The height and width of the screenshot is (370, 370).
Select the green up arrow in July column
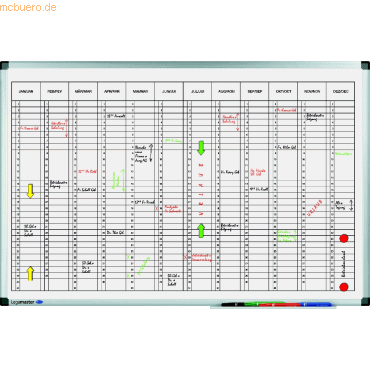click(201, 231)
